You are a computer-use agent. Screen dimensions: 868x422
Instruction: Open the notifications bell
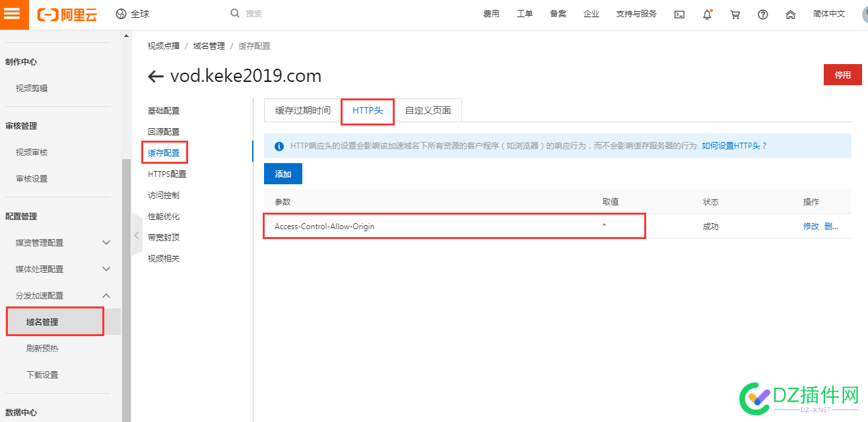tap(707, 15)
